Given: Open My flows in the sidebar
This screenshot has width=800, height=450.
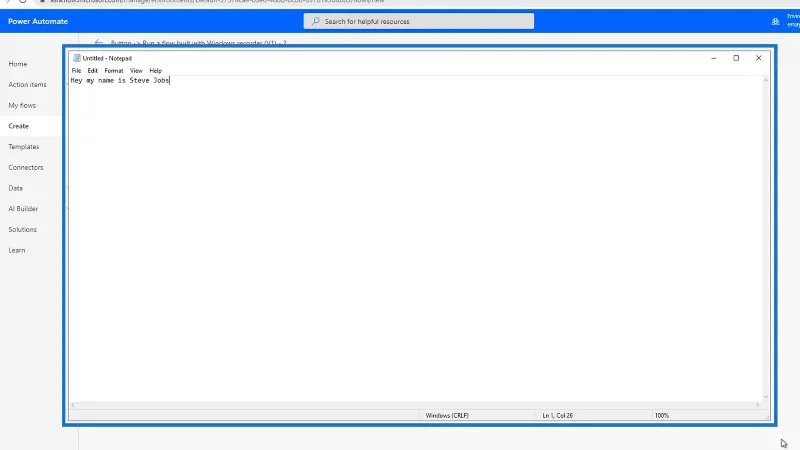Looking at the screenshot, I should point(22,105).
